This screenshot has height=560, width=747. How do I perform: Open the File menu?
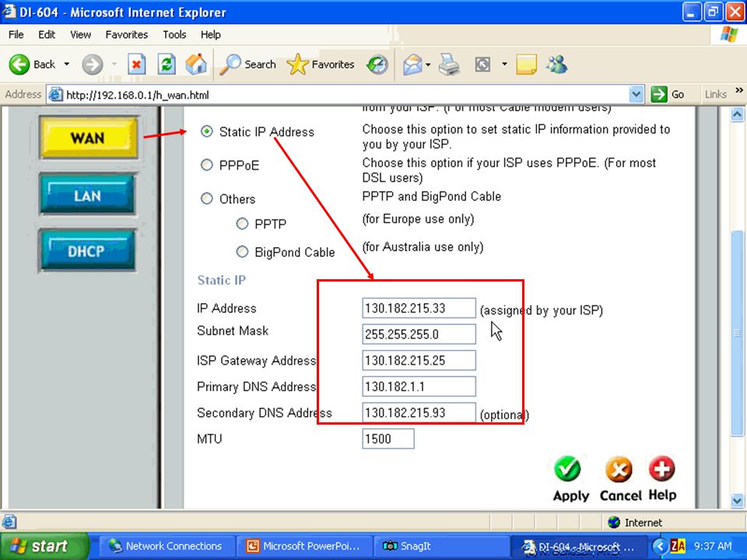(x=16, y=35)
